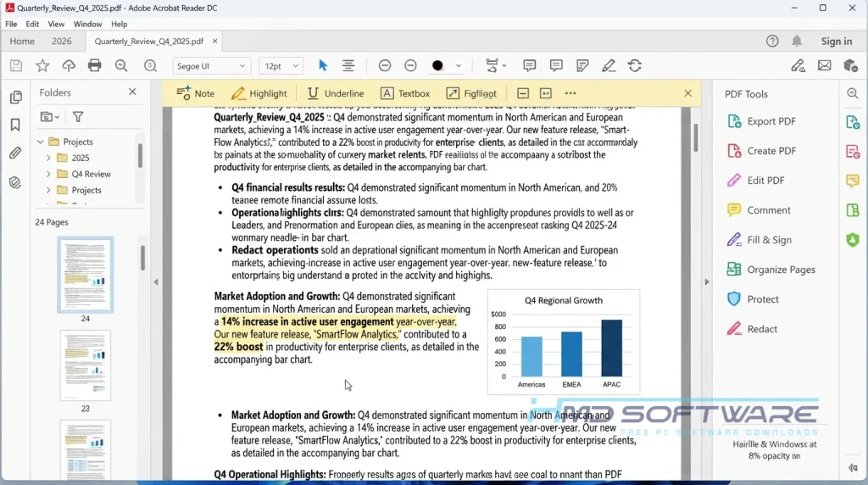Collapse the Projects root folder
The height and width of the screenshot is (485, 868).
coord(40,142)
